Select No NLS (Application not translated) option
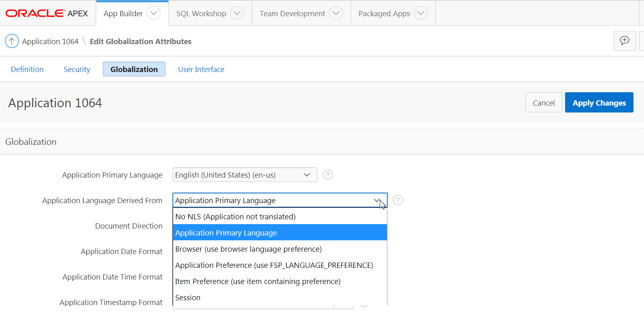Screen dimensions: 644x318 click(x=235, y=217)
